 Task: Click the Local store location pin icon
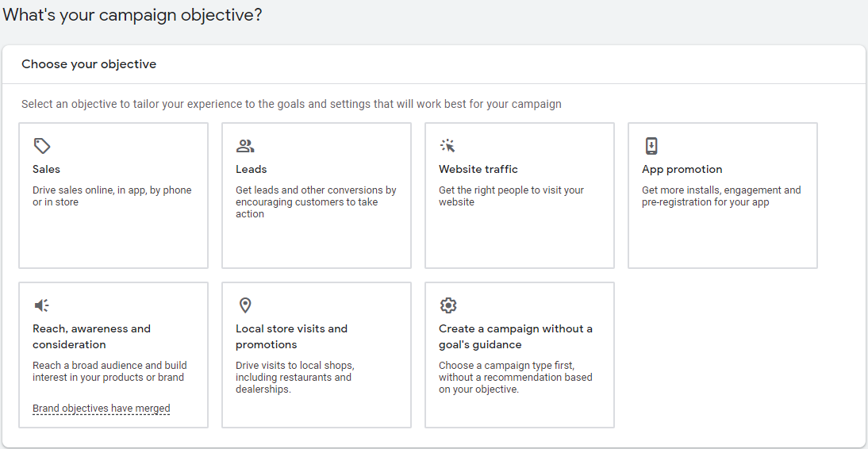245,305
